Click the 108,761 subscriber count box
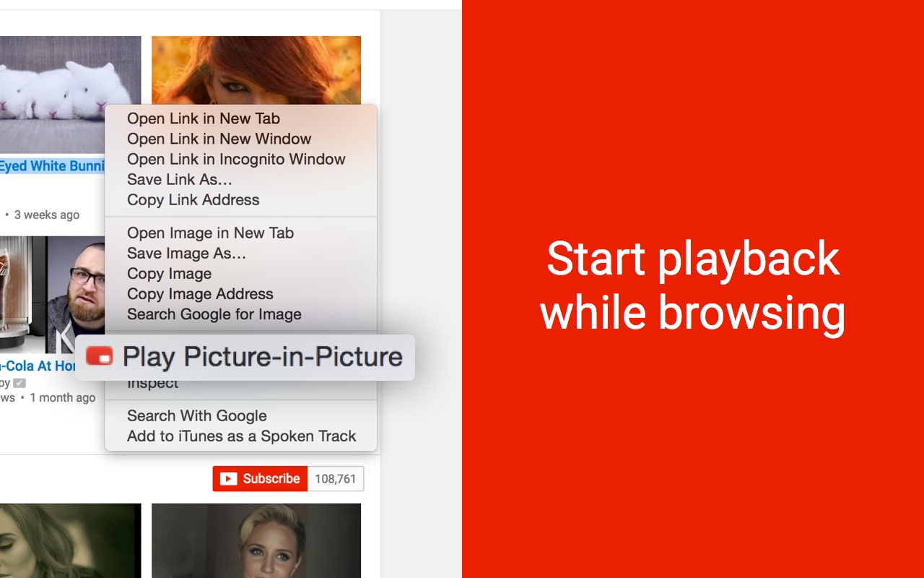Viewport: 924px width, 578px height. [x=336, y=478]
